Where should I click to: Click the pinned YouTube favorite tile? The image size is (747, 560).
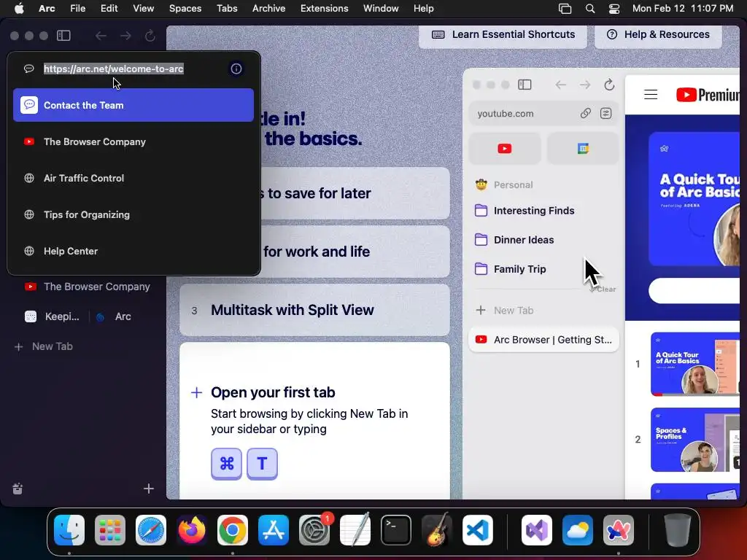(x=505, y=149)
